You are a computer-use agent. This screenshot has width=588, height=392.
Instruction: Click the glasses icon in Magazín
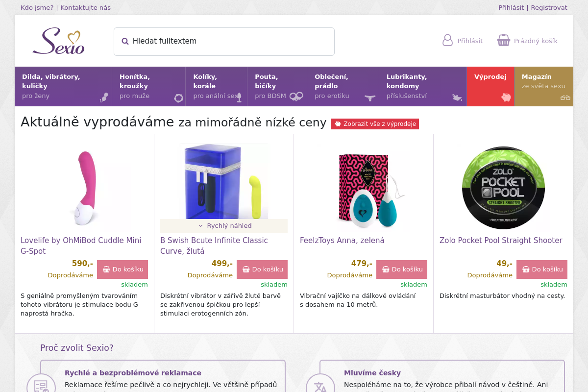pos(565,98)
